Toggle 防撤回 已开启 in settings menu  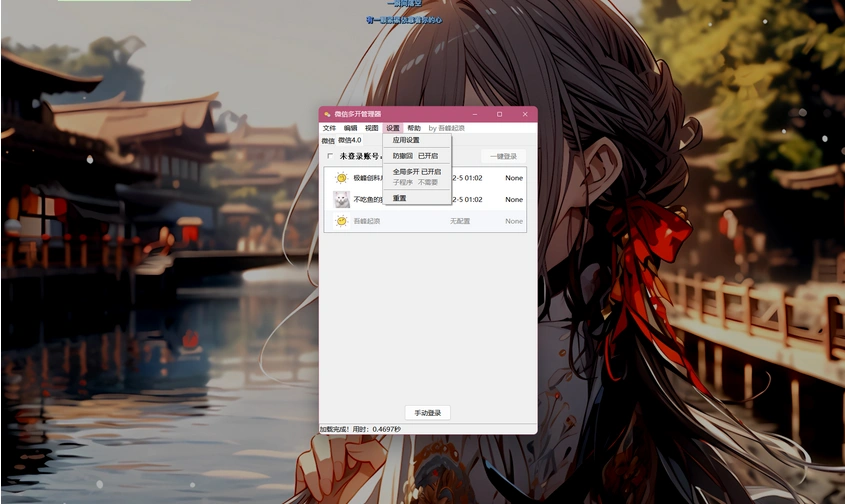(415, 156)
